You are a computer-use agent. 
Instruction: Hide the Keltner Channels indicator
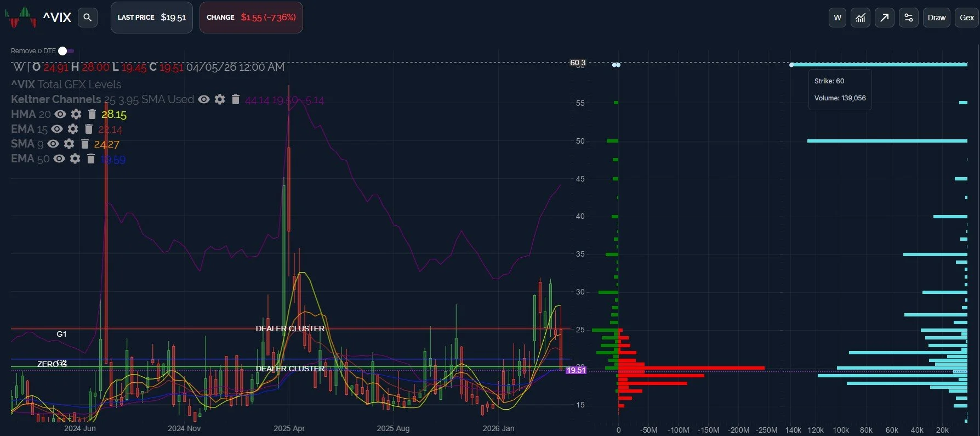pos(204,99)
